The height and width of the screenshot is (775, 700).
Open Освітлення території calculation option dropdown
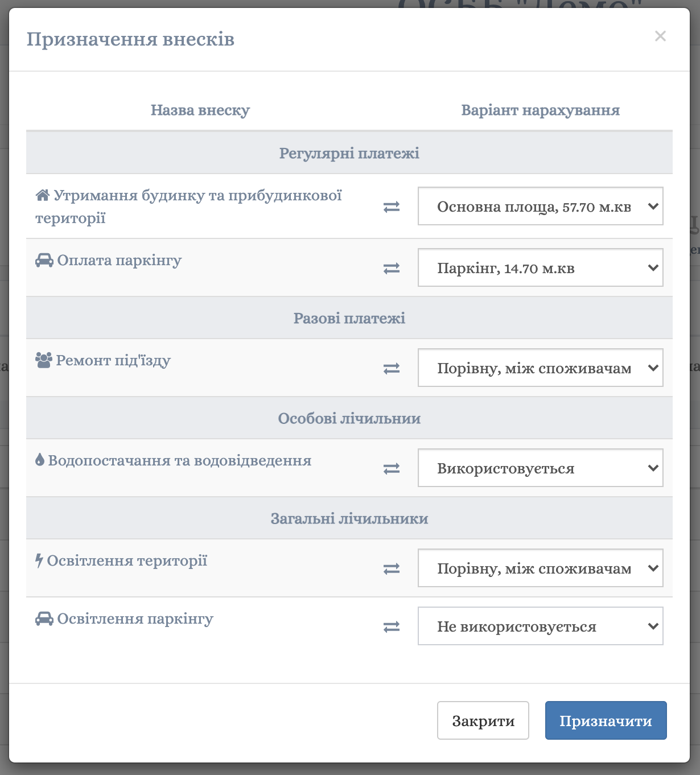coord(541,568)
